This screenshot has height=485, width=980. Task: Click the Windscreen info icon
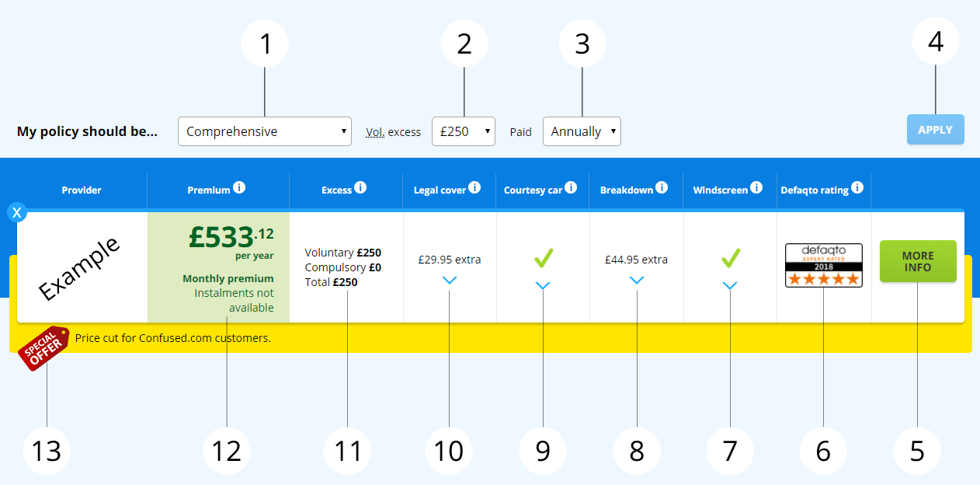pos(758,188)
